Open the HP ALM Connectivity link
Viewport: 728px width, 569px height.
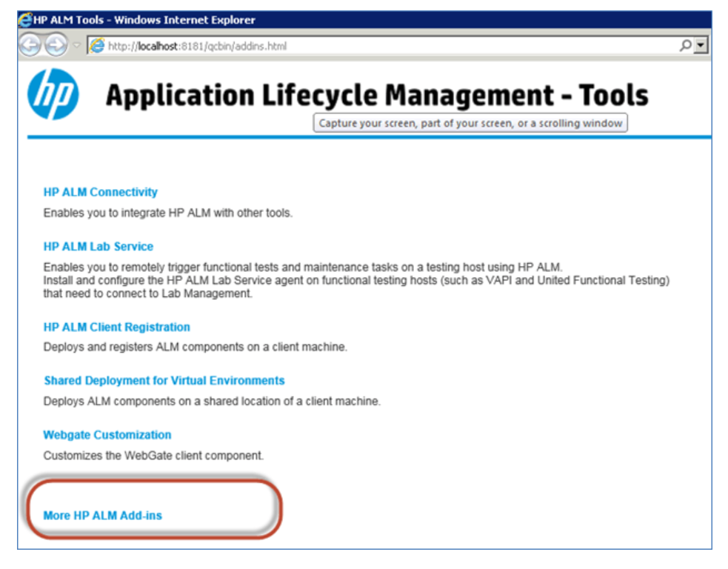100,192
